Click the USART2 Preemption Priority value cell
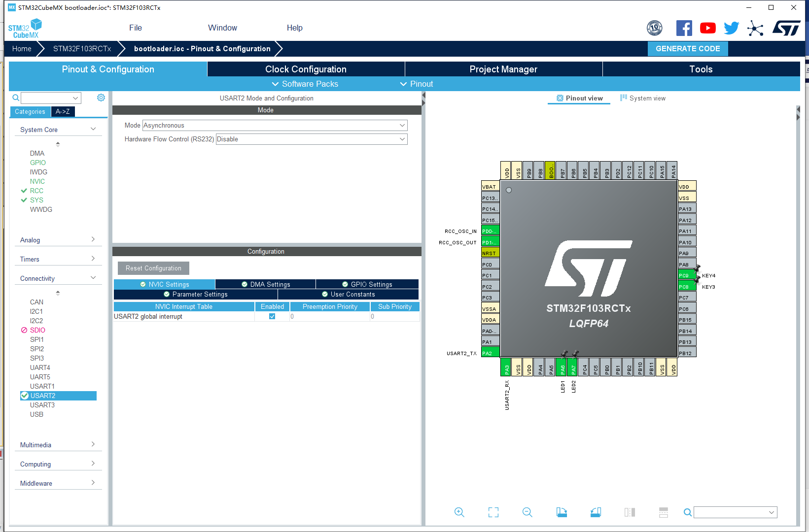The image size is (809, 532). pyautogui.click(x=330, y=316)
